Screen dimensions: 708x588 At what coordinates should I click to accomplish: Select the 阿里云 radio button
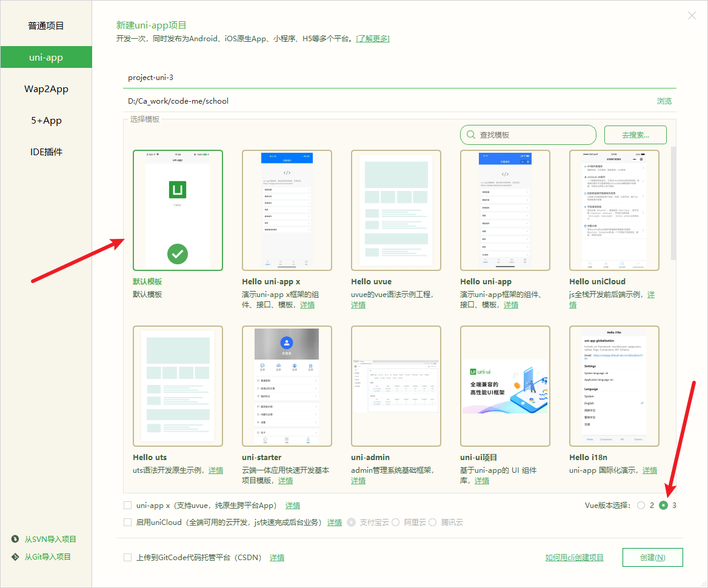coord(396,522)
